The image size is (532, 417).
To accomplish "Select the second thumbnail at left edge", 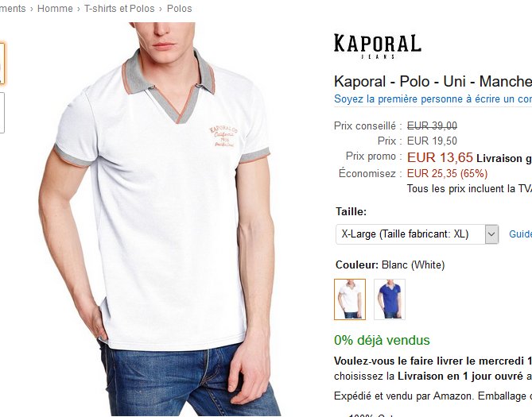I will pyautogui.click(x=2, y=113).
